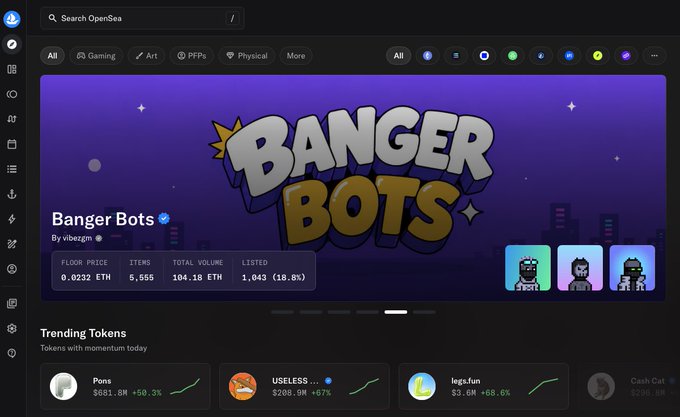Open the lightning bolt sidebar icon
This screenshot has height=417, width=680.
coord(12,219)
